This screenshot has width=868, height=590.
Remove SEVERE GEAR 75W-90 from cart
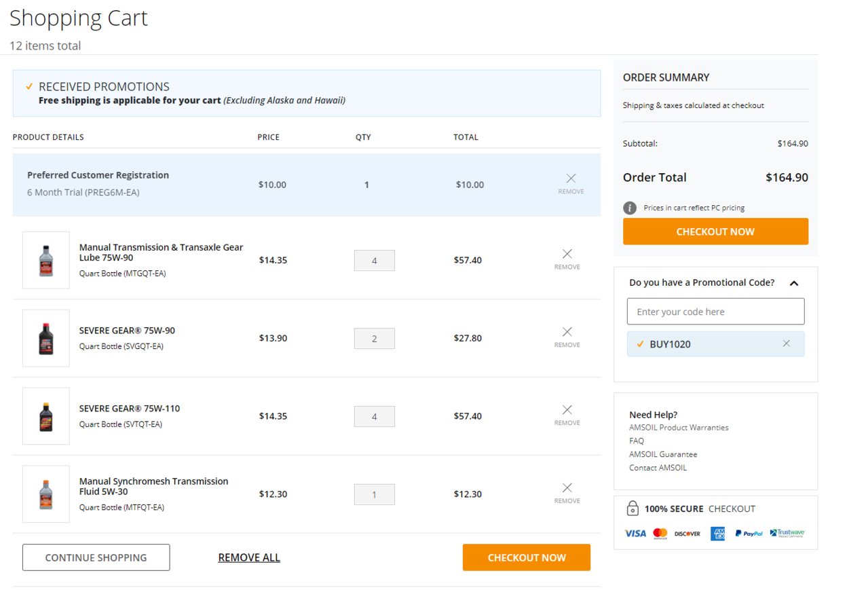pos(567,337)
